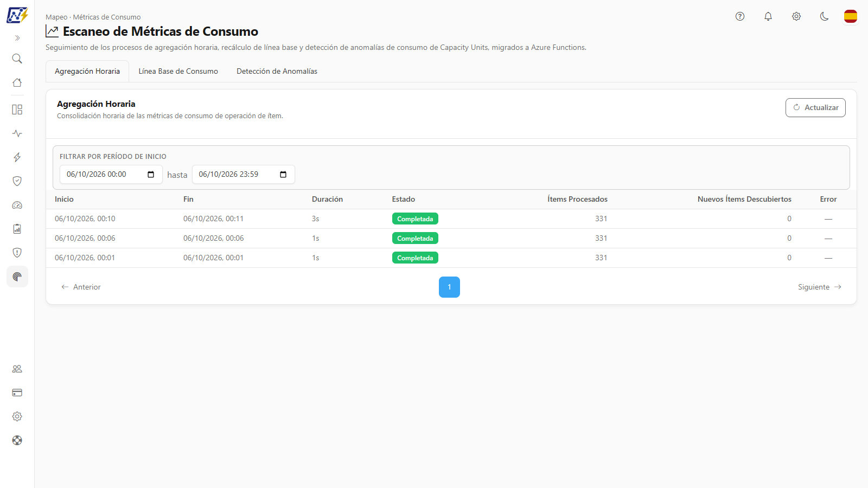Click the Siguiente pagination link
This screenshot has height=488, width=868.
tap(820, 287)
